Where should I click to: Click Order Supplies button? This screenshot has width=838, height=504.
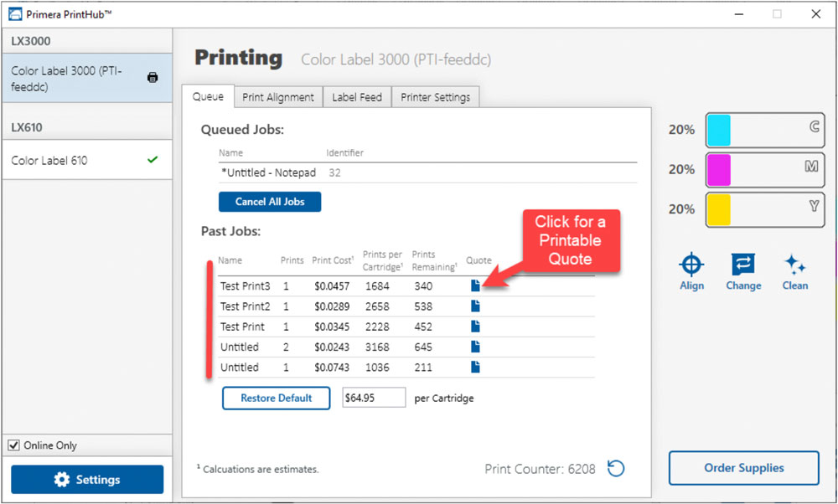(744, 468)
